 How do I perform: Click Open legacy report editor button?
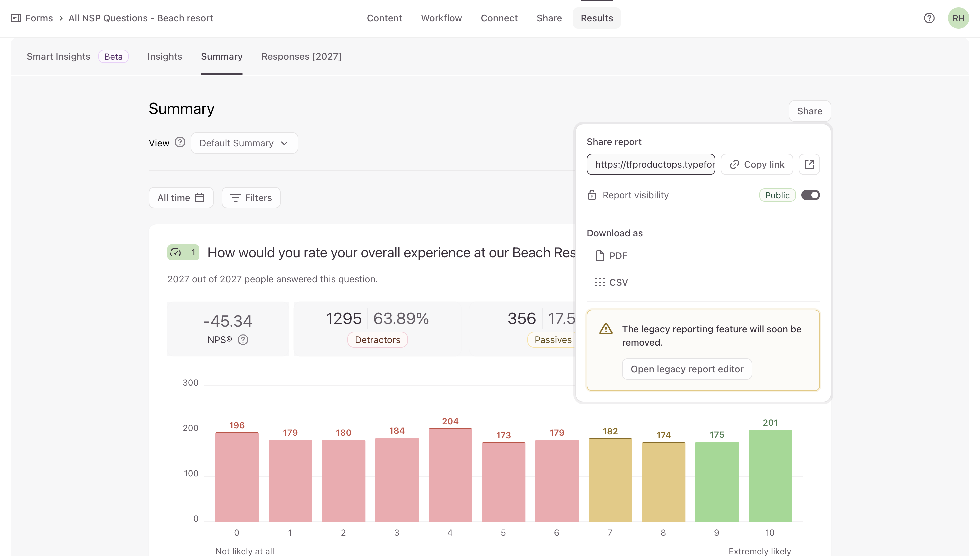[686, 369]
